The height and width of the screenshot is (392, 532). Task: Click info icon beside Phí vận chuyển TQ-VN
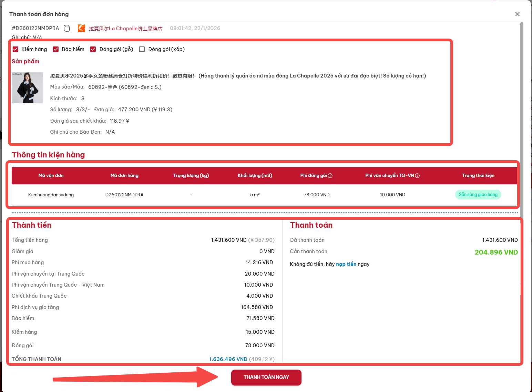pyautogui.click(x=417, y=176)
